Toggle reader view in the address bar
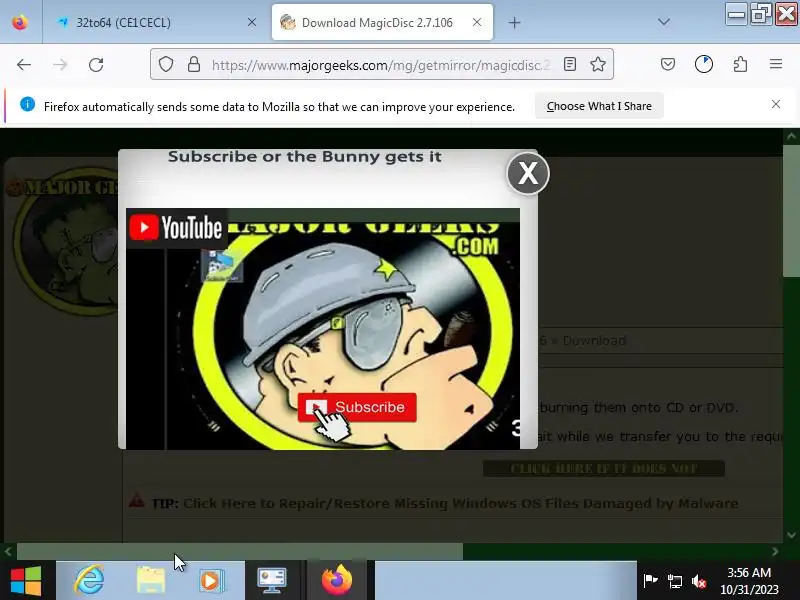 click(570, 64)
